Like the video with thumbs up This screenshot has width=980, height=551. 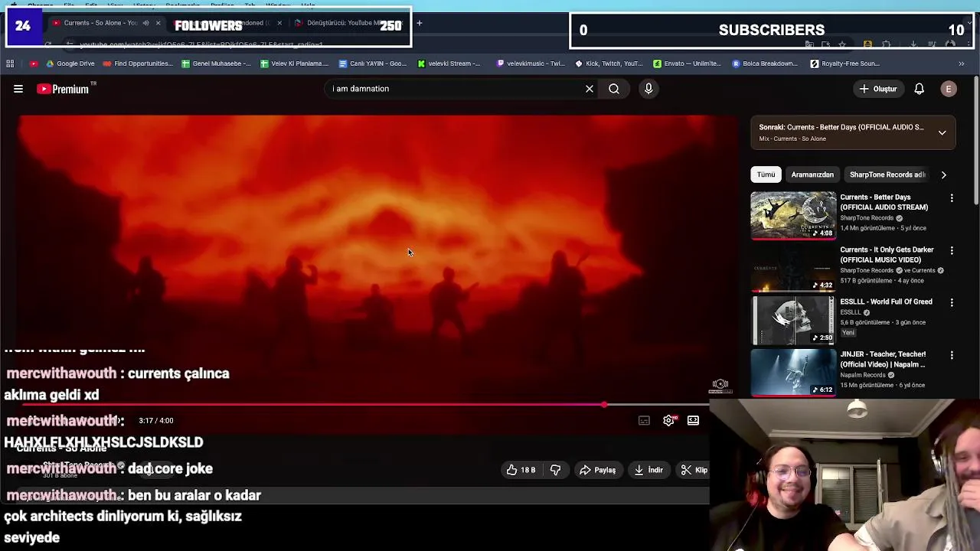pyautogui.click(x=521, y=470)
